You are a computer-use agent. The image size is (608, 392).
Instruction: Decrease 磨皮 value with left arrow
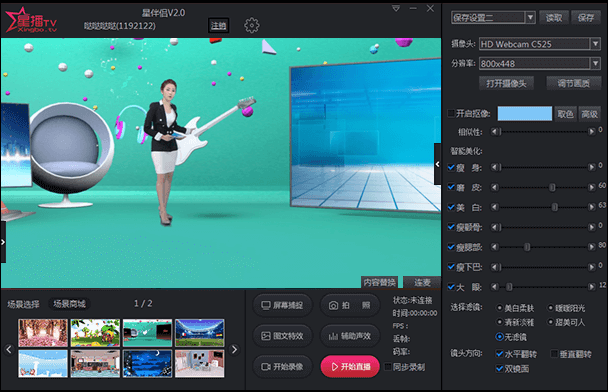pyautogui.click(x=494, y=187)
